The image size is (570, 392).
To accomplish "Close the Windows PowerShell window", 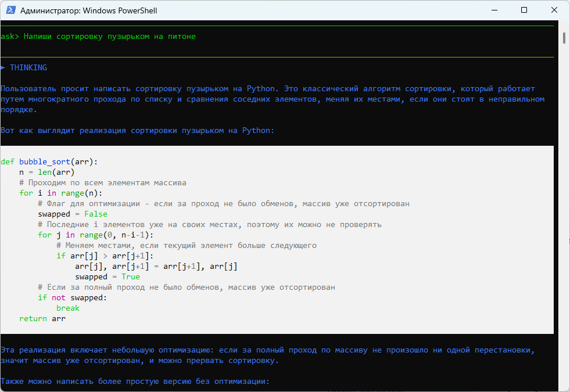I will click(554, 10).
